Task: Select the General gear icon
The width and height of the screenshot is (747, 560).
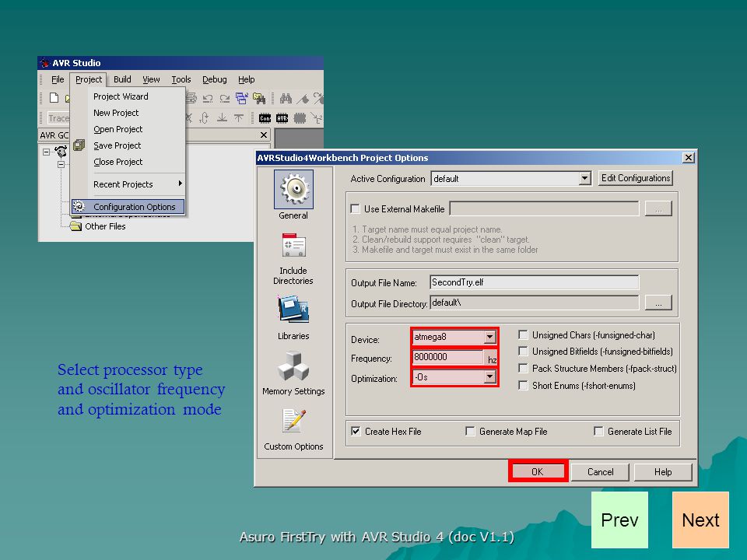Action: pos(293,189)
